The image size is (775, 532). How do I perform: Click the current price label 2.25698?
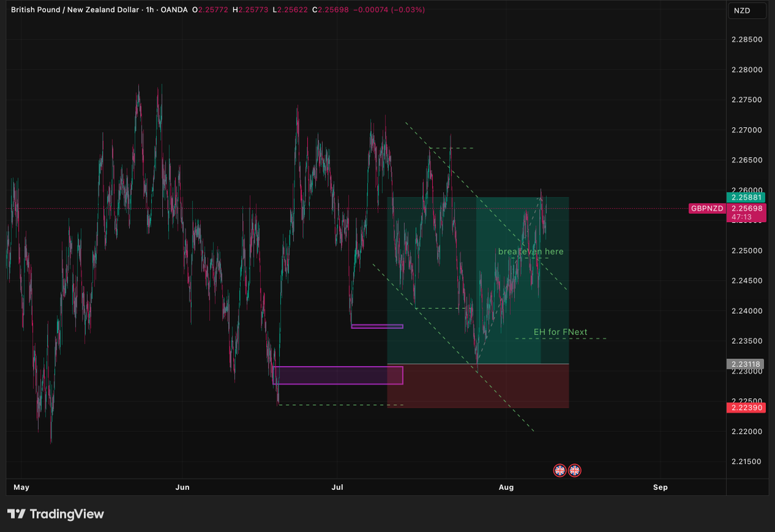pyautogui.click(x=746, y=209)
